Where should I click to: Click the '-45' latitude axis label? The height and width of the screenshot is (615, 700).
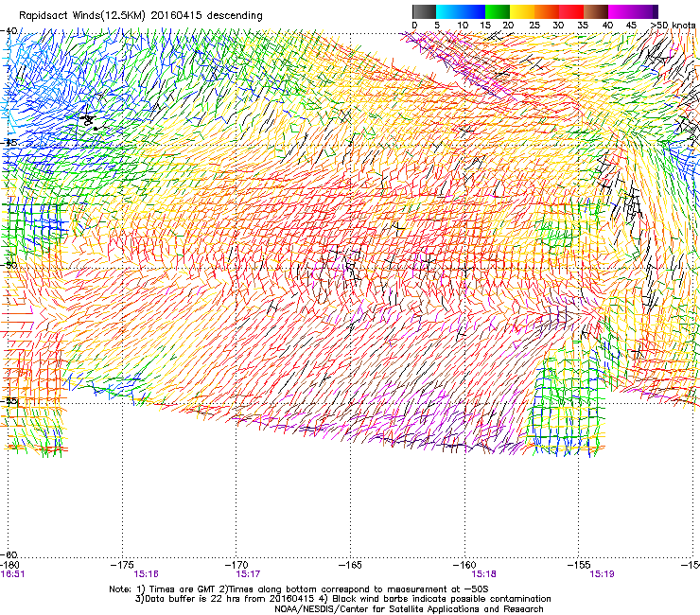9,143
